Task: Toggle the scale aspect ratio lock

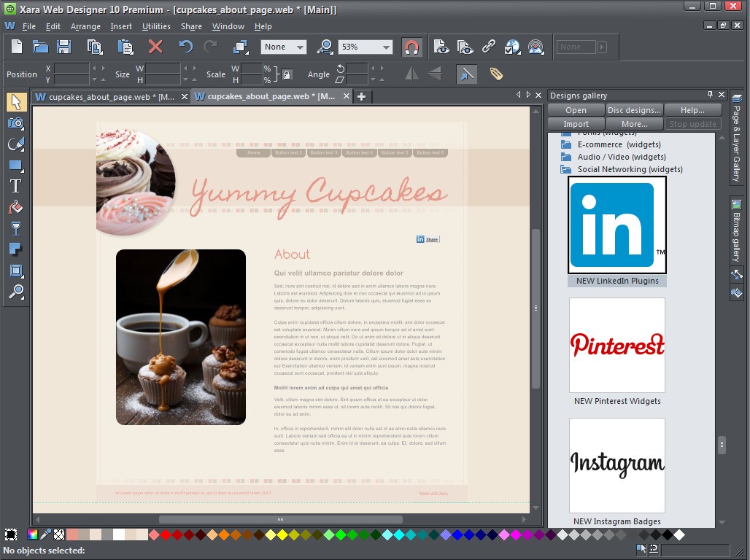Action: click(x=287, y=74)
